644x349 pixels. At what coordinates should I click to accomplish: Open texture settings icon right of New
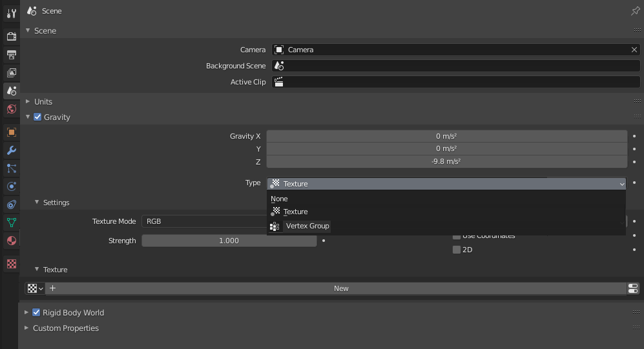(633, 288)
